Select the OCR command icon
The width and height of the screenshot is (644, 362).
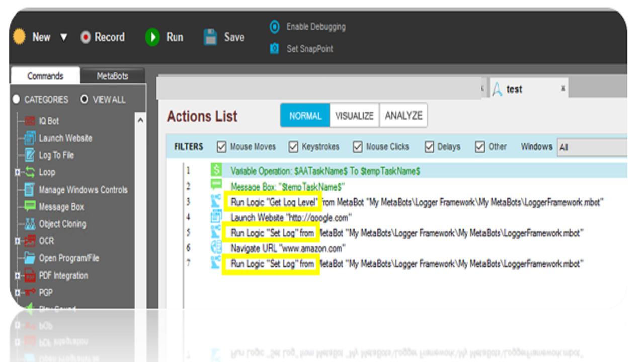coord(31,241)
